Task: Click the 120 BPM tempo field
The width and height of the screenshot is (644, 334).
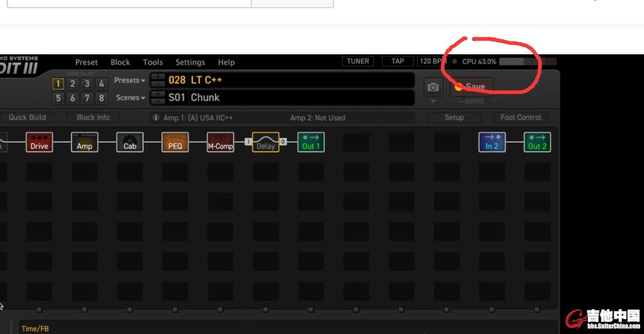Action: [x=431, y=61]
